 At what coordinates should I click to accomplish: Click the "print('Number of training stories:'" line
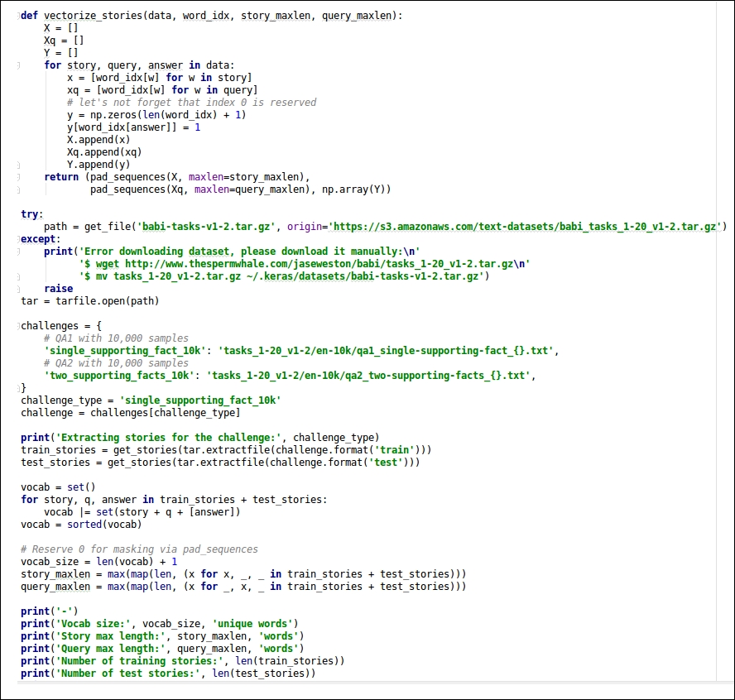point(182,661)
